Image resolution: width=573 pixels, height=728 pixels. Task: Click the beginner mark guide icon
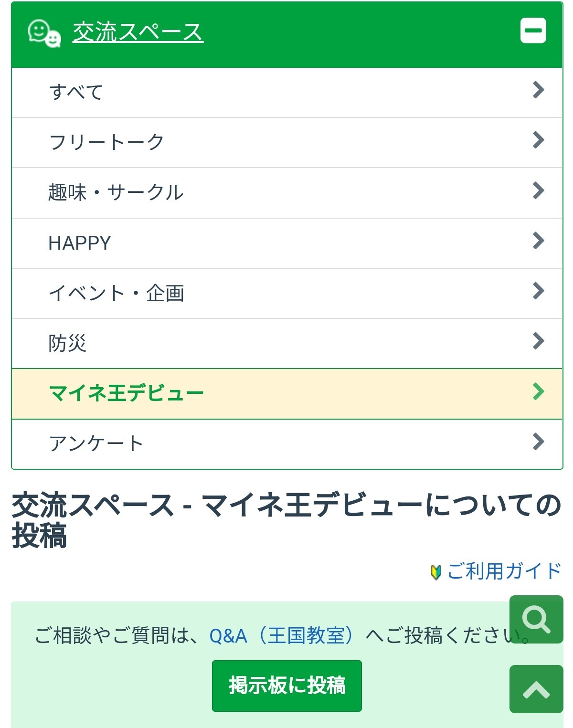[x=435, y=572]
